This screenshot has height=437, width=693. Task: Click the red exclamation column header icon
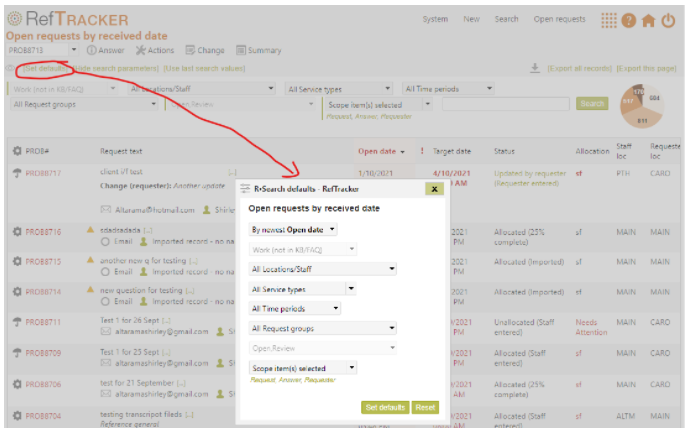pos(422,151)
